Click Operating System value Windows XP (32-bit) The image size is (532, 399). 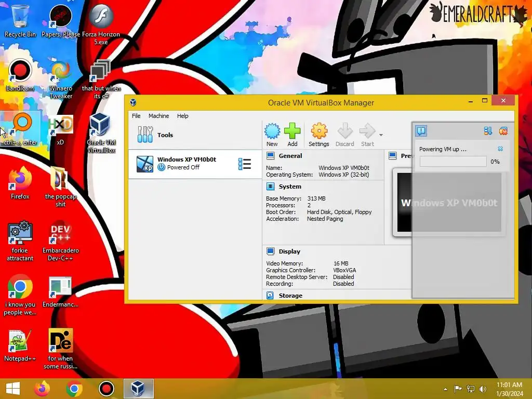[x=344, y=175]
